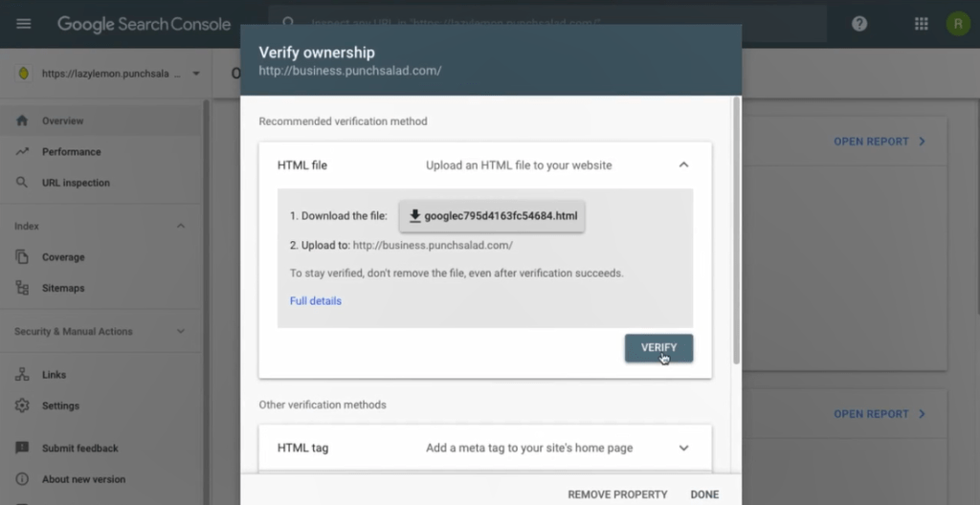
Task: Click the download icon beside the HTML filename
Action: [415, 216]
